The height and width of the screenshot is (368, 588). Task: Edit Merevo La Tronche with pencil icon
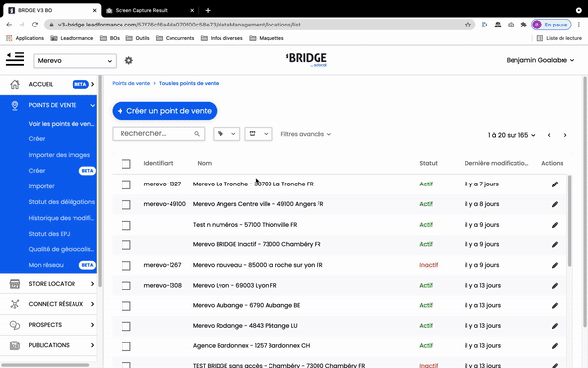(x=555, y=184)
